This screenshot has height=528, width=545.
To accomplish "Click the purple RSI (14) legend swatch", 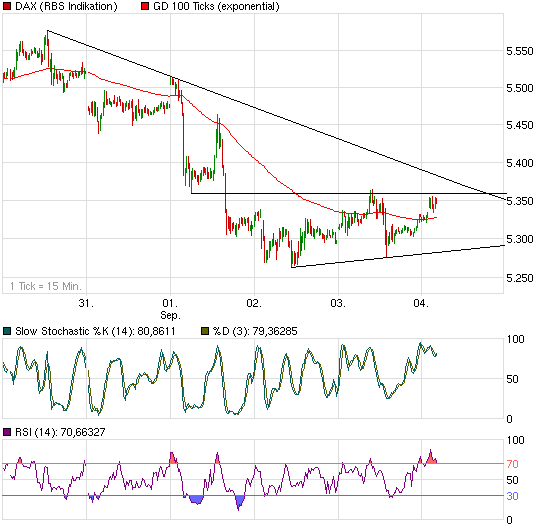I will click(x=7, y=432).
